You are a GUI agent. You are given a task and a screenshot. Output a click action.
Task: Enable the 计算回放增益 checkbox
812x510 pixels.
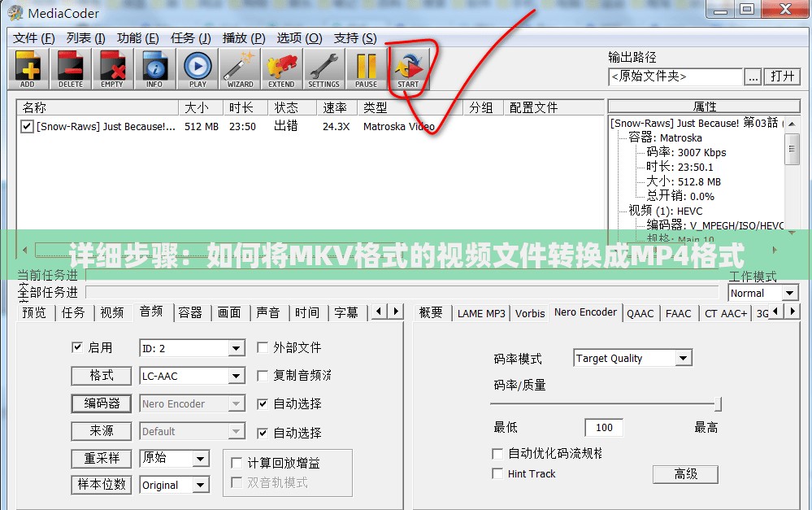tap(237, 463)
